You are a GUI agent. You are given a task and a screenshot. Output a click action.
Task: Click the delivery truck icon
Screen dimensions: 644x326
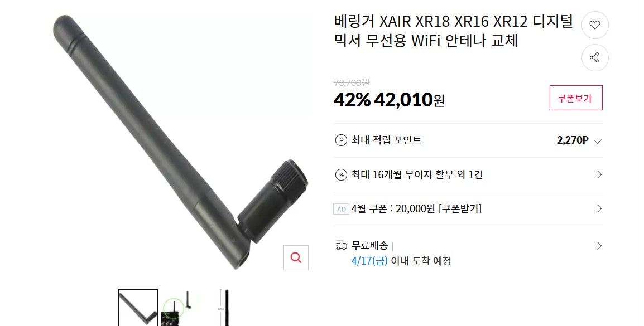pyautogui.click(x=342, y=246)
